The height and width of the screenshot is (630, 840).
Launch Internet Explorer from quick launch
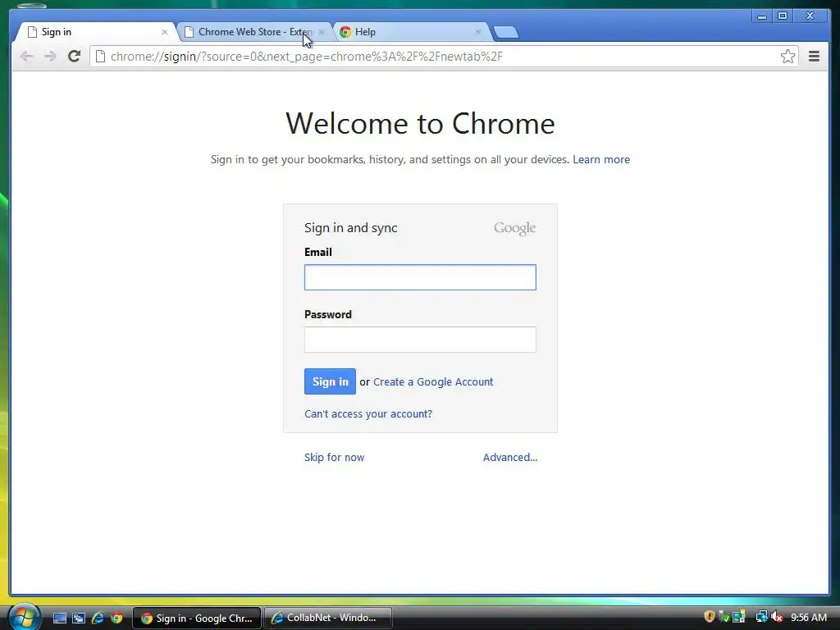tap(98, 619)
